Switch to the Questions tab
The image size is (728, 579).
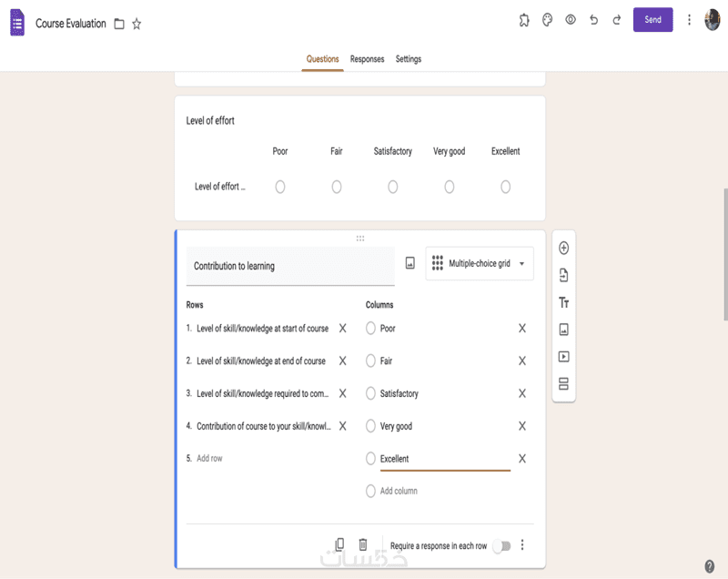pyautogui.click(x=323, y=59)
